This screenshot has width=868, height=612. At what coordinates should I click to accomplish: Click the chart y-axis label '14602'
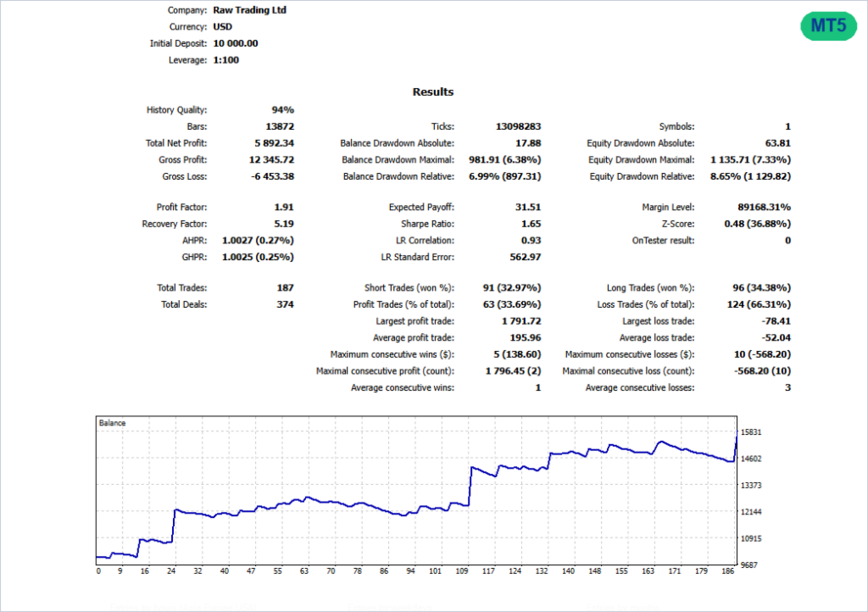point(751,459)
